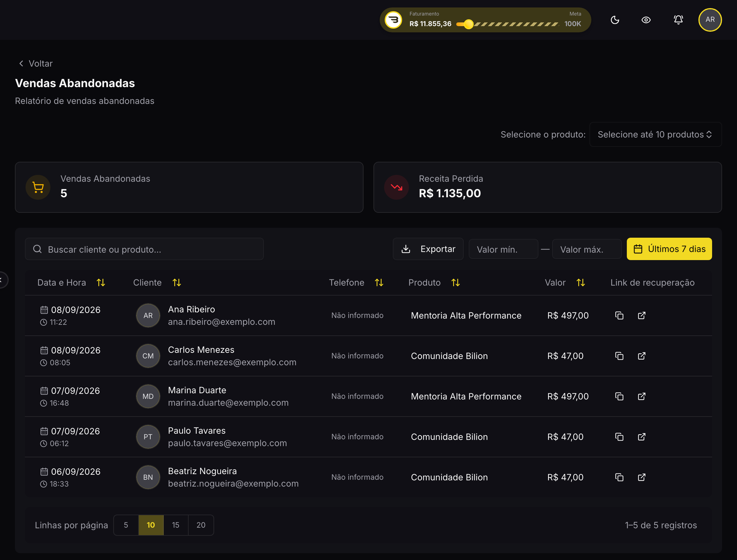The height and width of the screenshot is (560, 737).
Task: Copy recovery link for Marina Duarte
Action: pyautogui.click(x=619, y=396)
